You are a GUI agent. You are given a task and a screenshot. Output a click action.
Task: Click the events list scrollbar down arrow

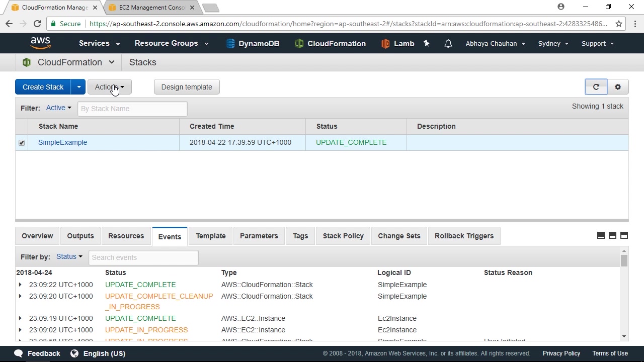pyautogui.click(x=624, y=336)
